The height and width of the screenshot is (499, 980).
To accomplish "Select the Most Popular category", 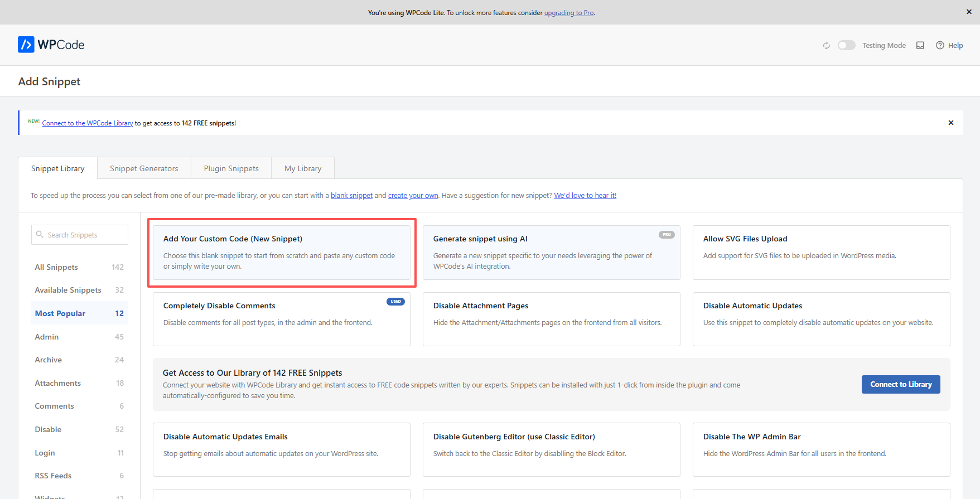I will pyautogui.click(x=79, y=313).
